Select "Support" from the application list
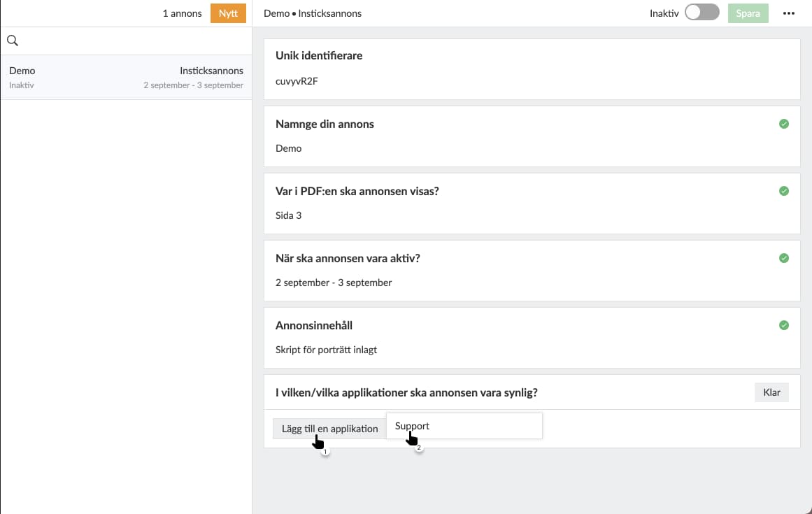Image resolution: width=812 pixels, height=514 pixels. point(411,425)
